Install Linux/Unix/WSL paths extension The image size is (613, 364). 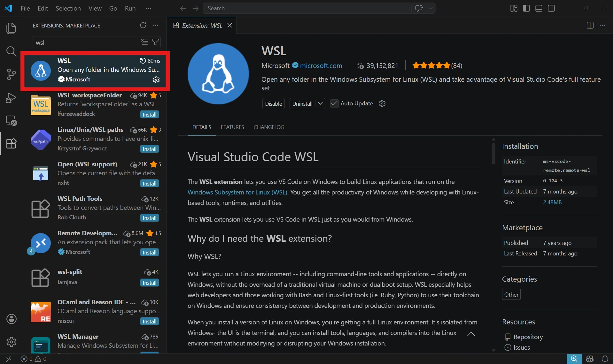[150, 149]
